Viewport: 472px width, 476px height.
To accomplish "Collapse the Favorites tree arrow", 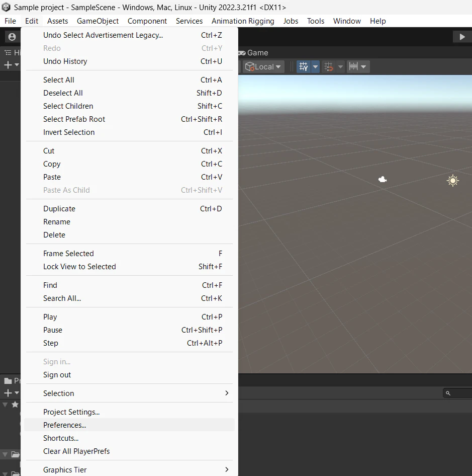I will [5, 405].
